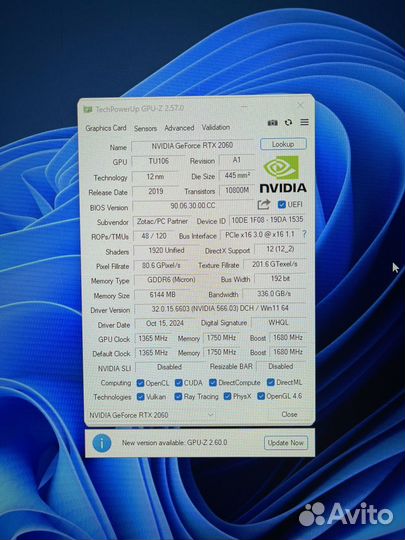The height and width of the screenshot is (540, 405).
Task: Click the Default Clock row Memory 1750 MHz
Action: (221, 352)
